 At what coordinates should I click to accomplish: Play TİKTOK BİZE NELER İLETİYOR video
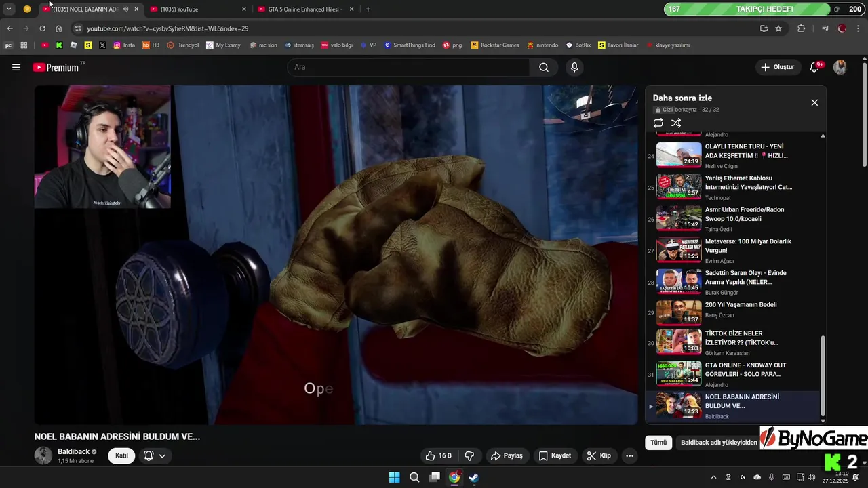click(734, 343)
